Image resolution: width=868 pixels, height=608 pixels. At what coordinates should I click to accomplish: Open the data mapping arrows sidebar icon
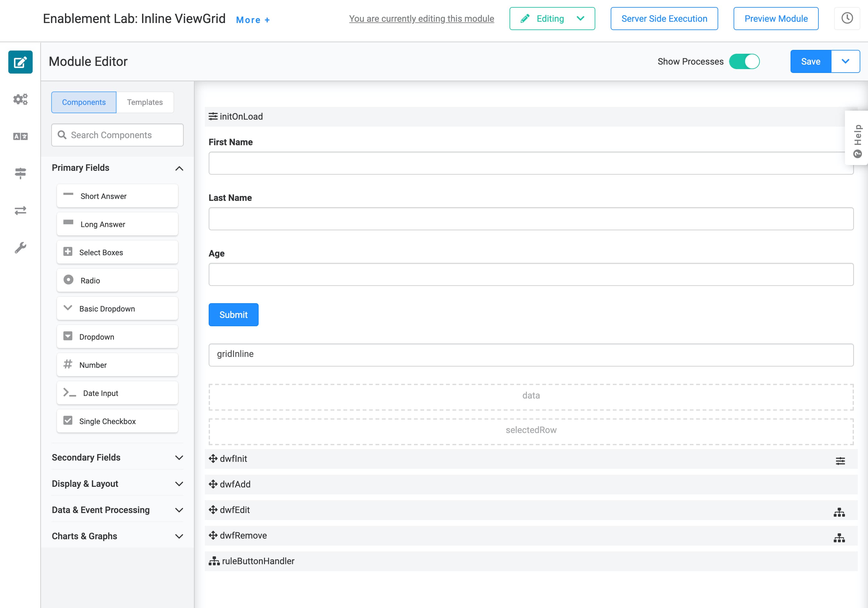click(x=20, y=210)
